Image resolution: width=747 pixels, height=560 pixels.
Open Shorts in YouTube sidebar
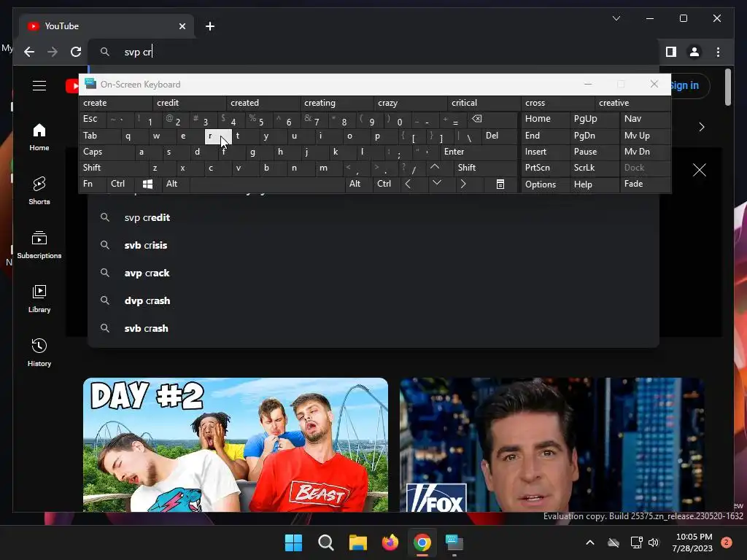(x=39, y=190)
